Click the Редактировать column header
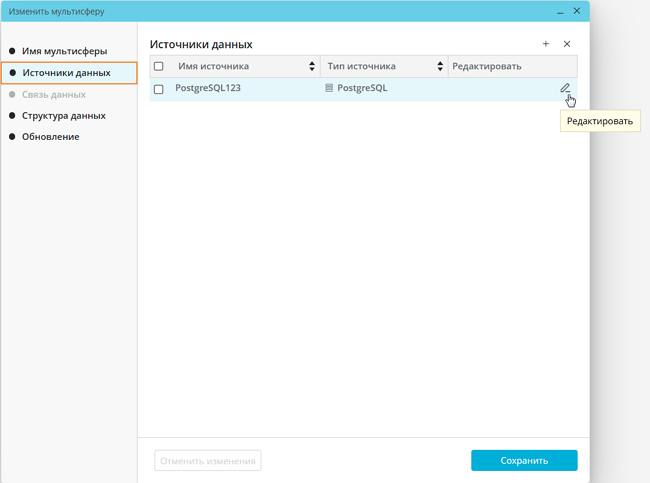The height and width of the screenshot is (483, 650). (487, 67)
